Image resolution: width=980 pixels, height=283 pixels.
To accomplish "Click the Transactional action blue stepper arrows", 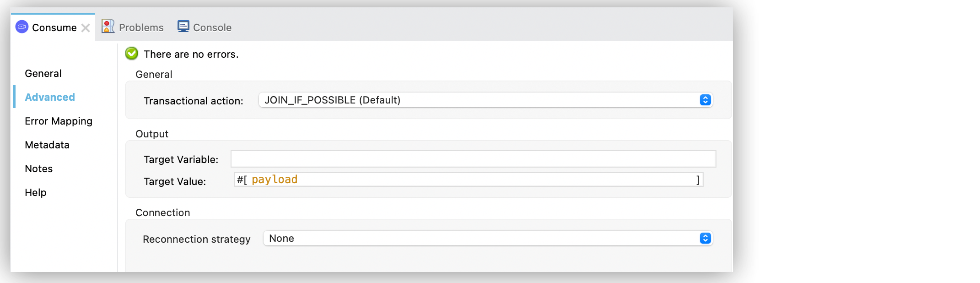I will pyautogui.click(x=705, y=100).
